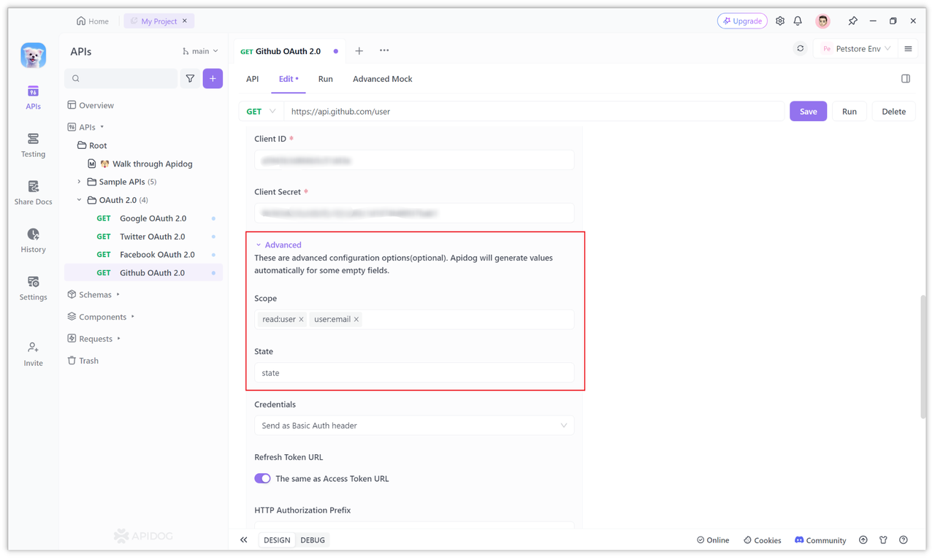Click the Invite sidebar icon
Screen dimensions: 935x560
(x=33, y=354)
